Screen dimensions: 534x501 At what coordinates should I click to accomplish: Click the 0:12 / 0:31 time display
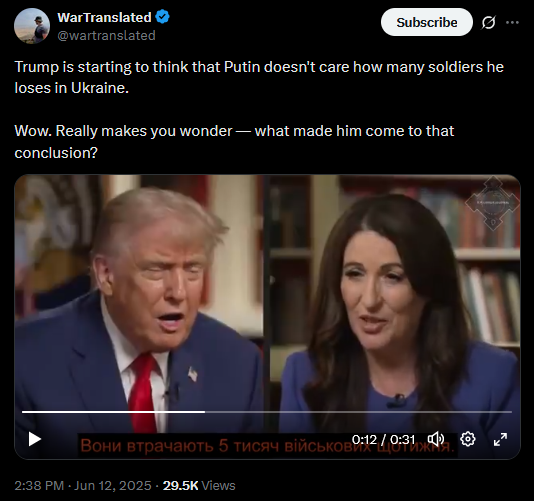pyautogui.click(x=383, y=439)
